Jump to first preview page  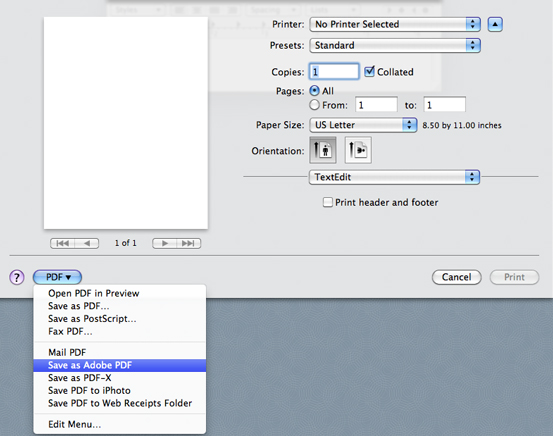point(62,243)
